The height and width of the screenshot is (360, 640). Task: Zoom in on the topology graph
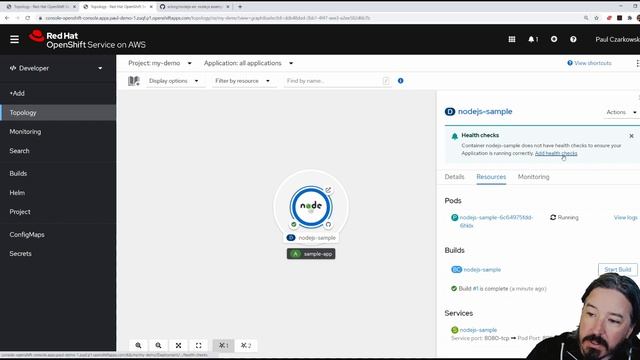138,345
